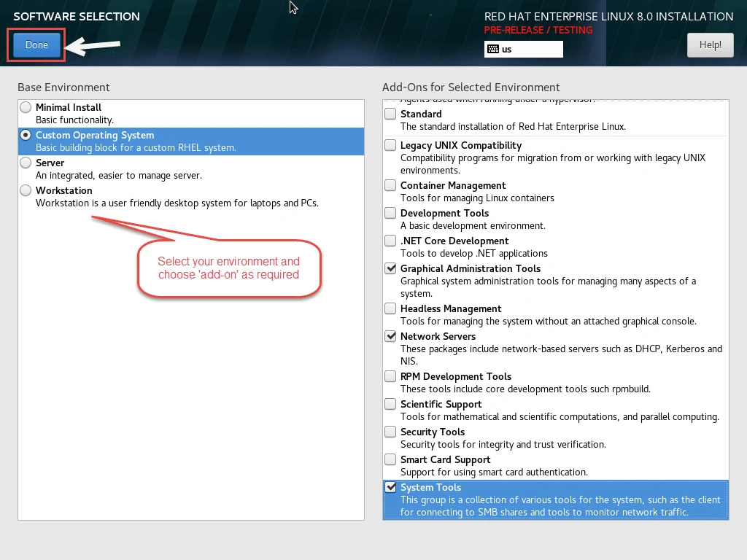
Task: Enable .NET Core Development checkbox
Action: coord(391,241)
